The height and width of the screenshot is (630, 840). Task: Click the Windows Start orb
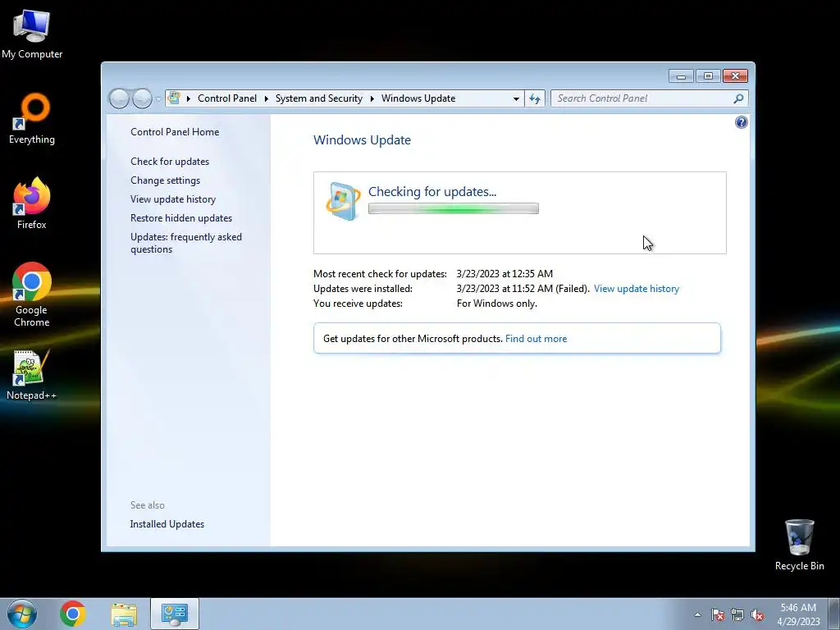pyautogui.click(x=22, y=614)
